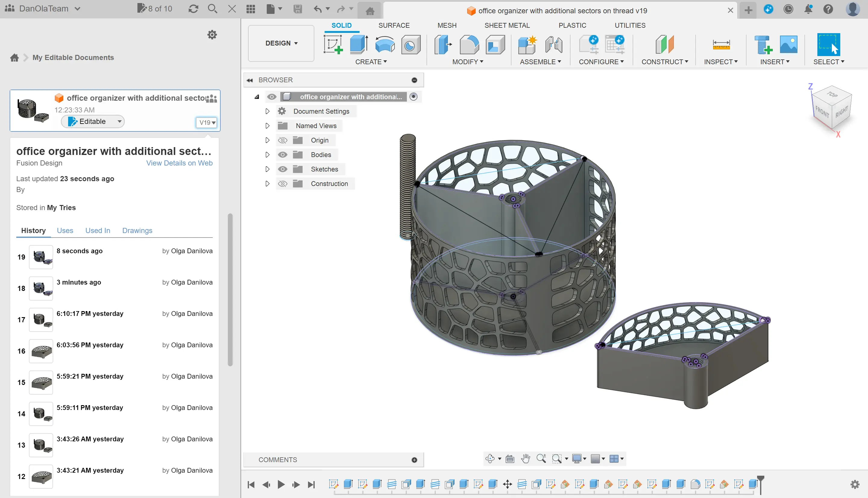Open DanOlaTeam team switcher

click(x=43, y=8)
